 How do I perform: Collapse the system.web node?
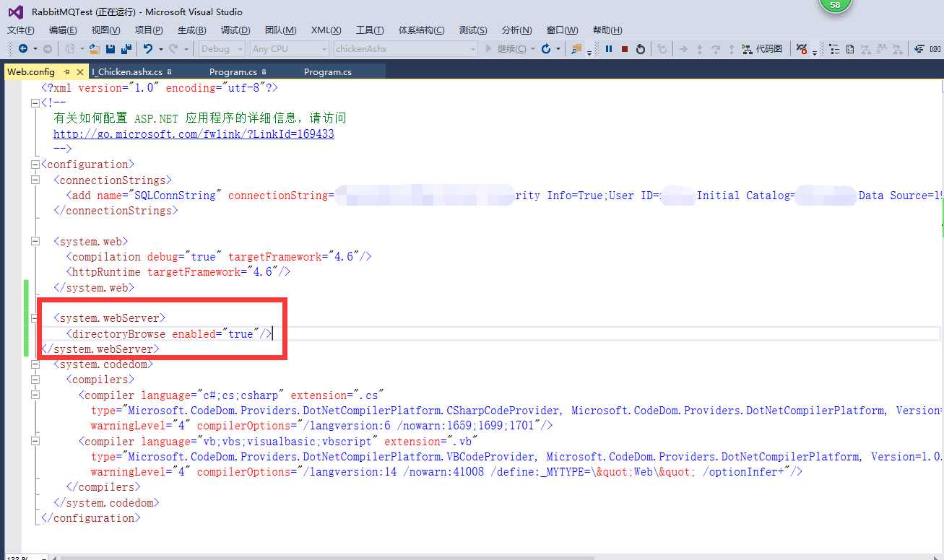point(35,242)
